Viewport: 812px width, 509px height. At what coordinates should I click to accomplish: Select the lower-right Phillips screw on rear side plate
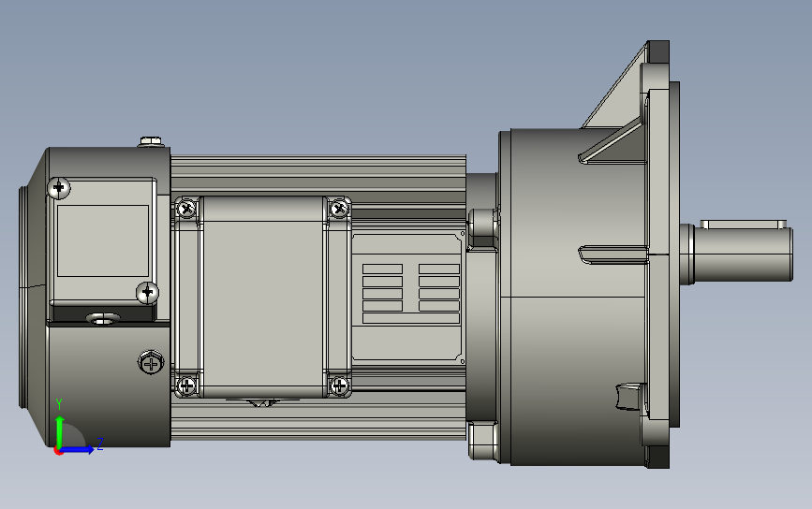tap(148, 293)
